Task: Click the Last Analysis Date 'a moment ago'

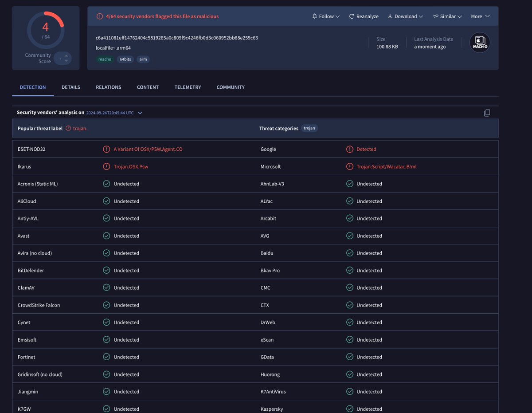Action: [x=430, y=47]
